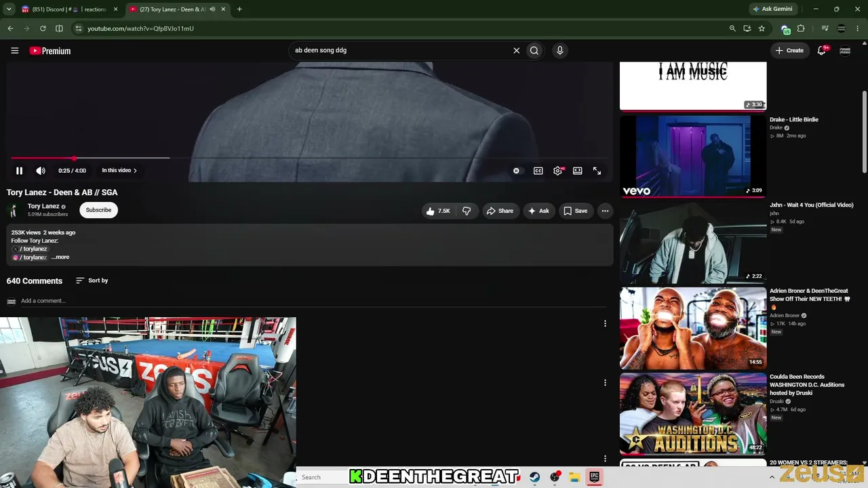Share this video
The image size is (868, 488).
[x=500, y=211]
